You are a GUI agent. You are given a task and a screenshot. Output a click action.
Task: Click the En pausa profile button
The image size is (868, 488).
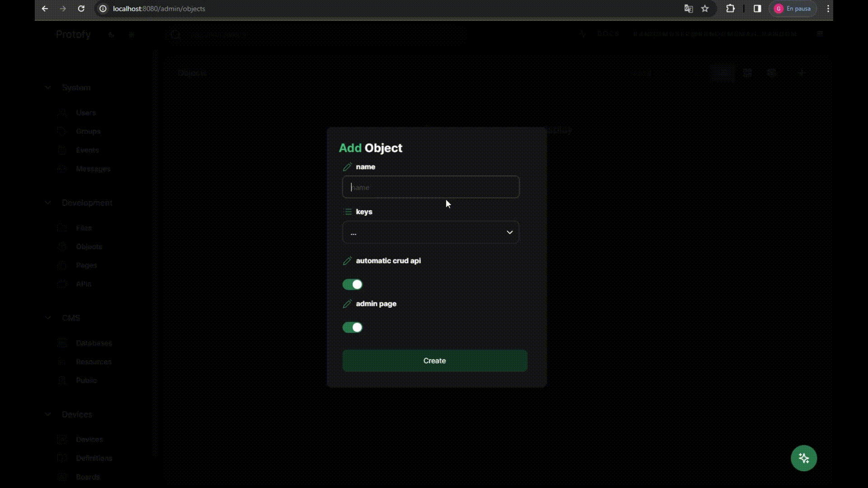pyautogui.click(x=793, y=9)
